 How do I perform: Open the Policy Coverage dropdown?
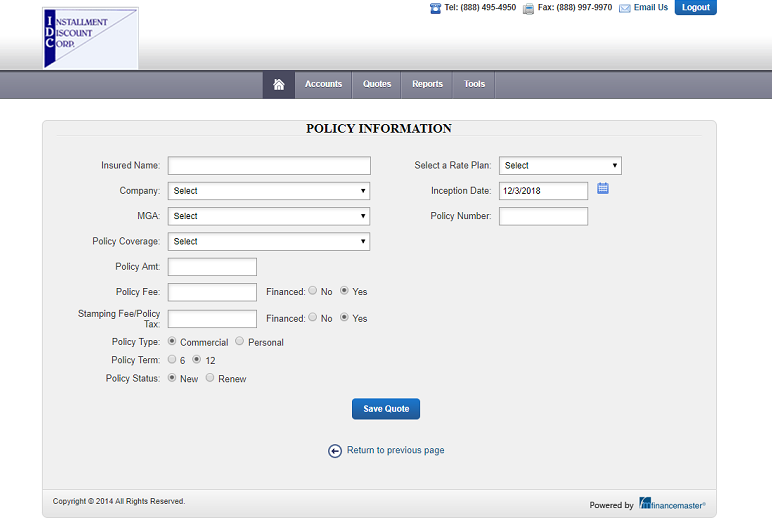coord(269,242)
